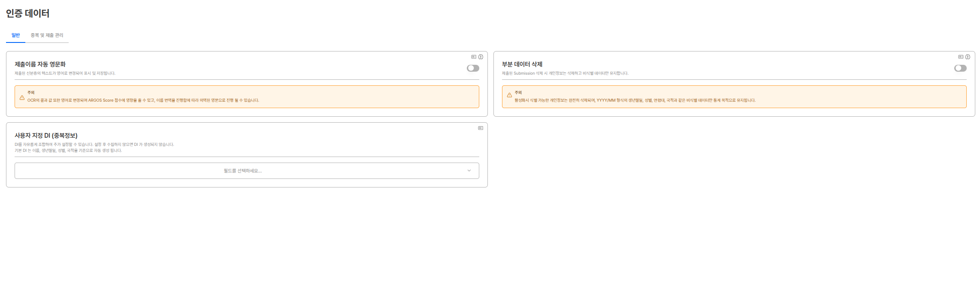Screen dimensions: 980x293
Task: Open the 필드를 선택하세요 field dropdown
Action: tap(247, 171)
